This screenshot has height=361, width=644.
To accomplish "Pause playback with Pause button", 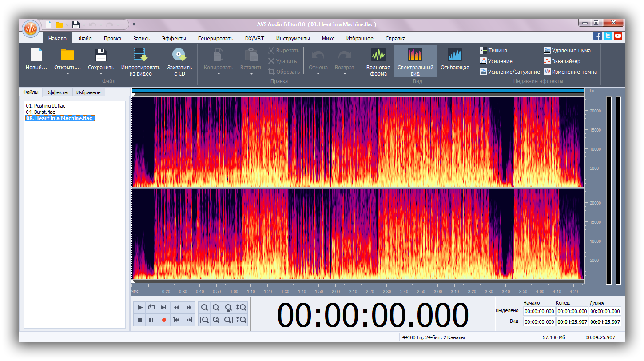I will click(152, 320).
